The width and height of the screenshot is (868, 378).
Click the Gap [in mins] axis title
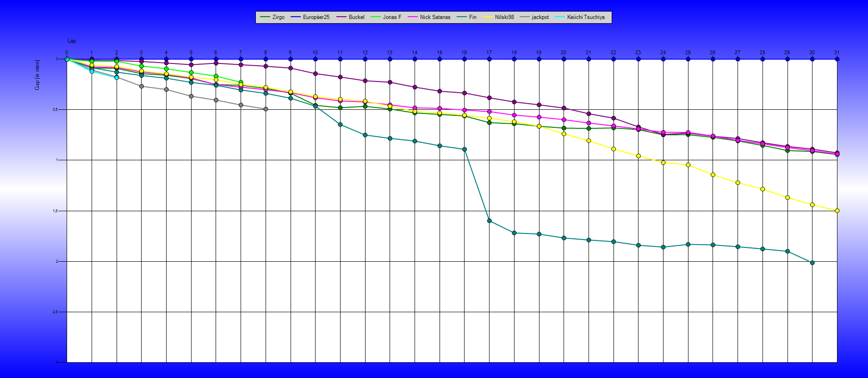click(x=37, y=75)
